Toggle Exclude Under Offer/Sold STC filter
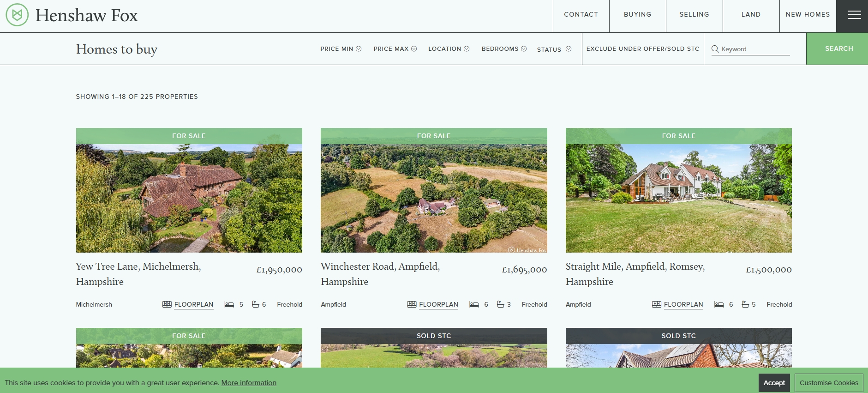 (x=643, y=48)
